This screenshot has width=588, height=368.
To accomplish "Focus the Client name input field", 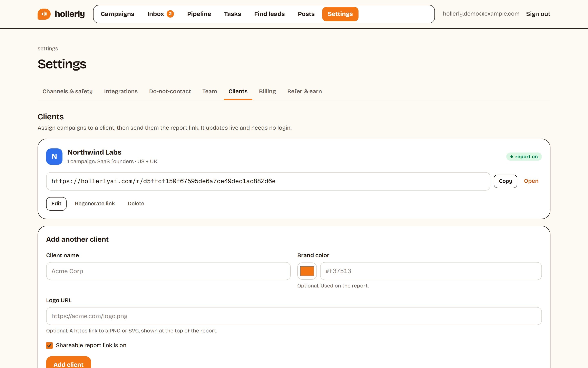I will click(168, 271).
